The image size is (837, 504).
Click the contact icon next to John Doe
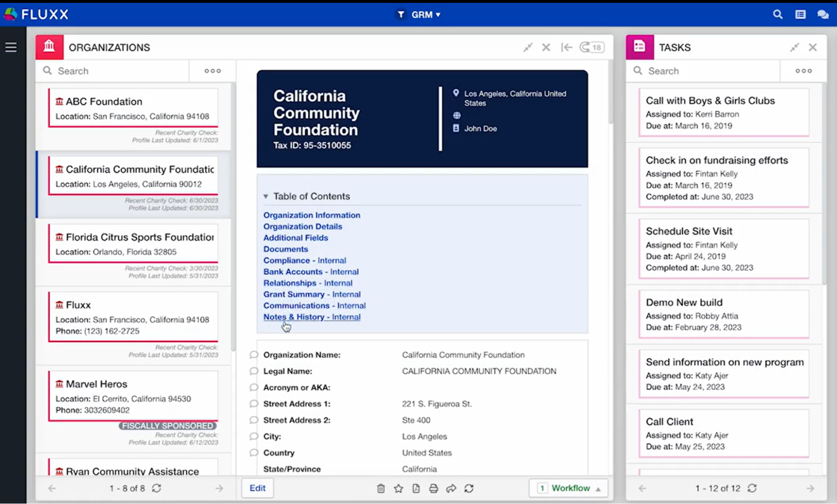(x=456, y=128)
